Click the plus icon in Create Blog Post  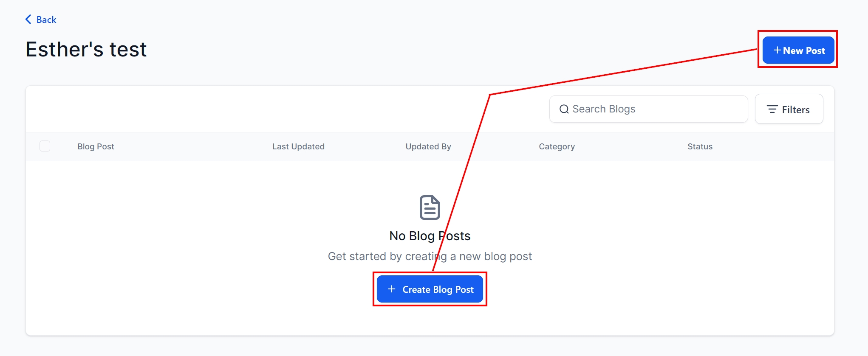pyautogui.click(x=392, y=289)
